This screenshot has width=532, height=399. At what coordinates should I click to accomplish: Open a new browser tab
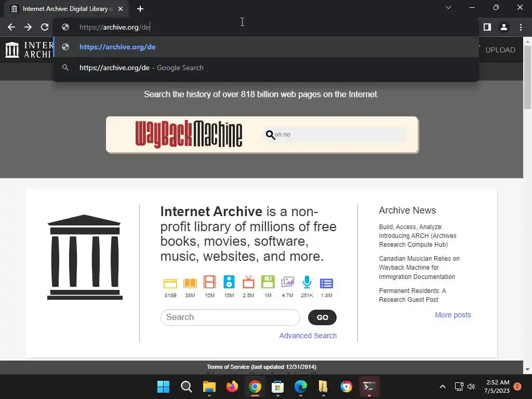click(x=140, y=9)
